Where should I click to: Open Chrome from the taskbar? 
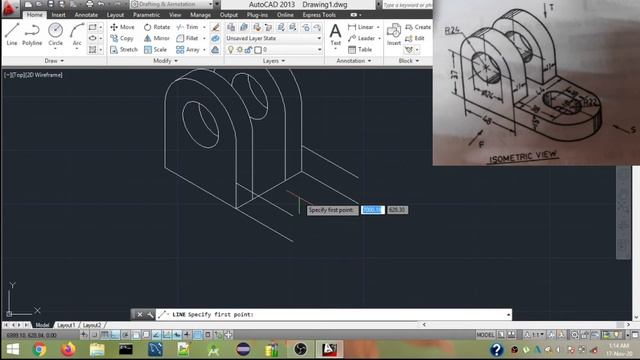(39, 349)
